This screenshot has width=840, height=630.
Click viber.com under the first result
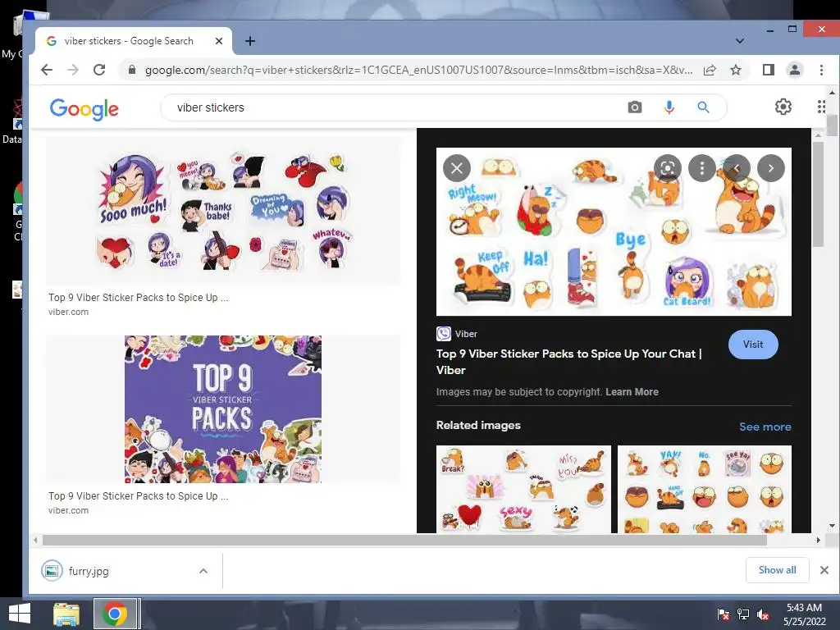pyautogui.click(x=69, y=312)
